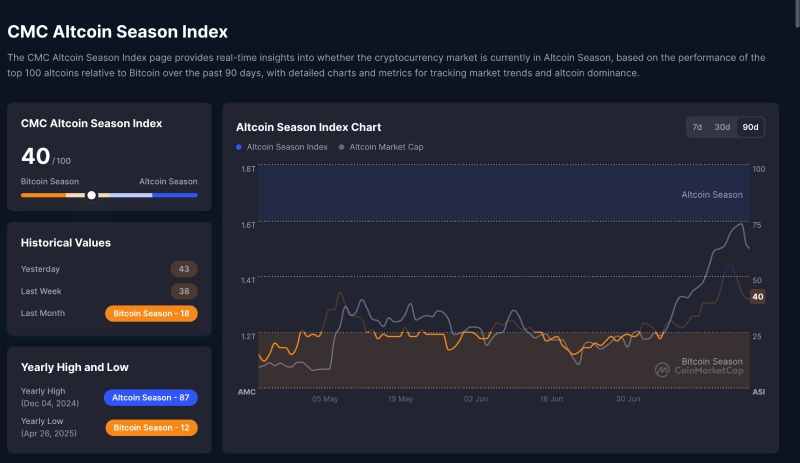Select the 90d chart range

click(750, 127)
